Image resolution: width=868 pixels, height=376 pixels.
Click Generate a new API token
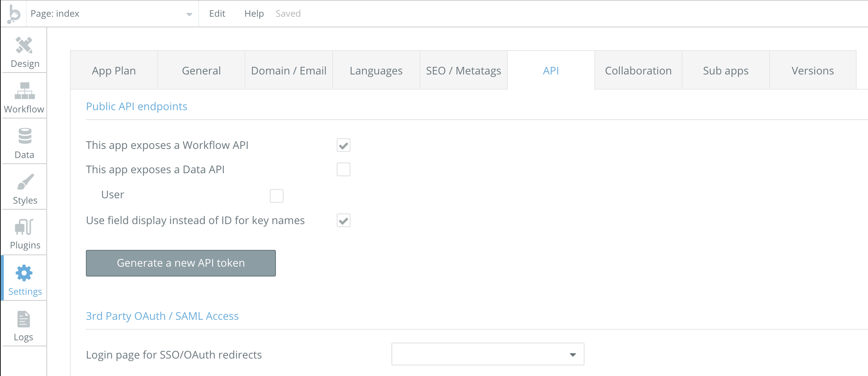click(x=181, y=263)
